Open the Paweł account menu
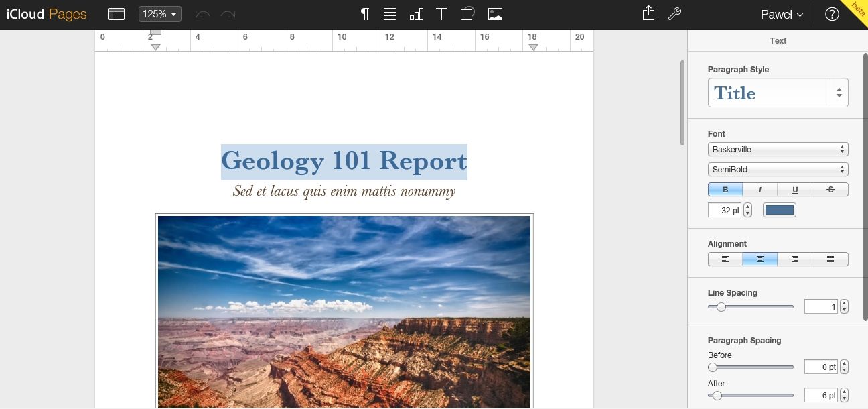The height and width of the screenshot is (409, 868). pos(782,15)
